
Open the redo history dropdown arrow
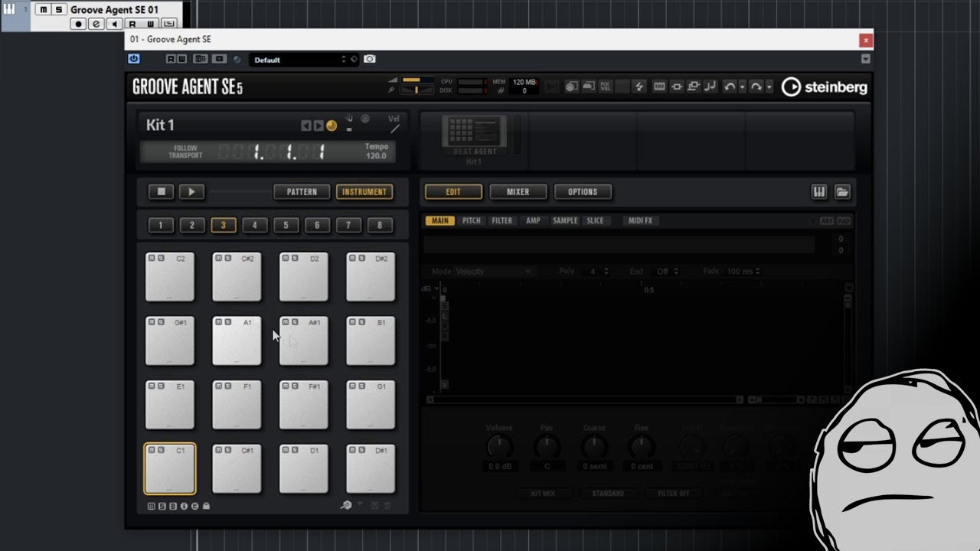[x=769, y=87]
